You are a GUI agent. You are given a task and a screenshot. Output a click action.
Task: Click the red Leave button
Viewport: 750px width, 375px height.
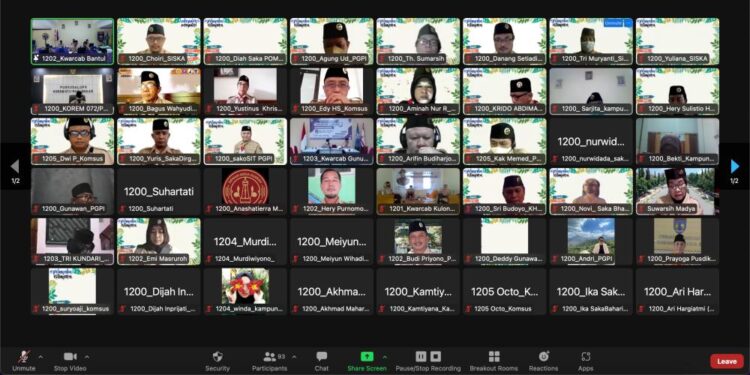pyautogui.click(x=727, y=362)
